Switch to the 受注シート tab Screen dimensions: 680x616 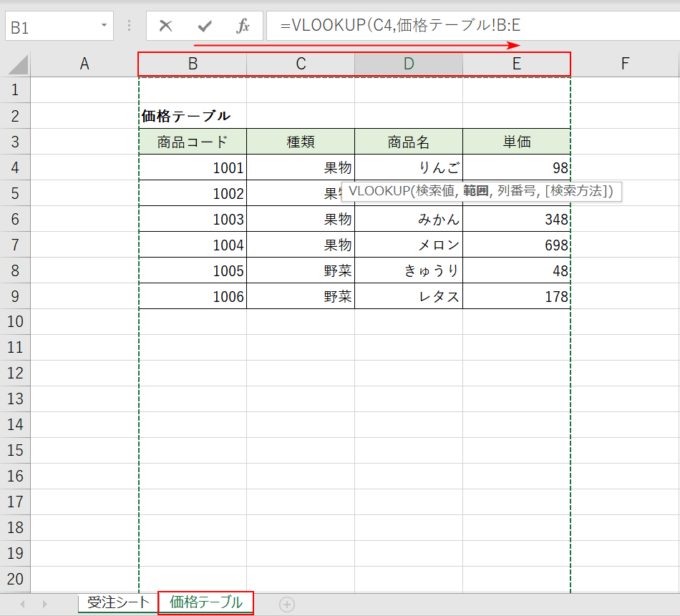(x=118, y=602)
